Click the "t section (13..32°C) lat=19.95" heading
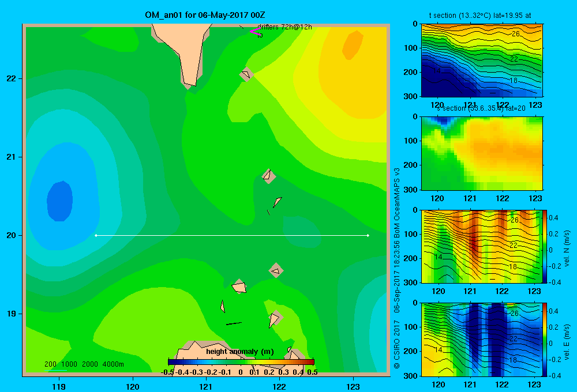Viewport: 577px width, 392px height. click(477, 16)
